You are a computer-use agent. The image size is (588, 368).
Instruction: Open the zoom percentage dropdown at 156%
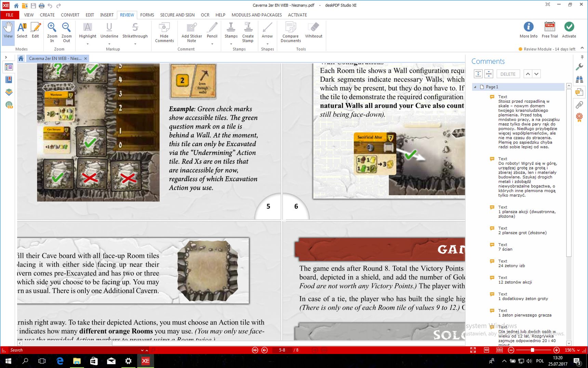[x=578, y=350]
